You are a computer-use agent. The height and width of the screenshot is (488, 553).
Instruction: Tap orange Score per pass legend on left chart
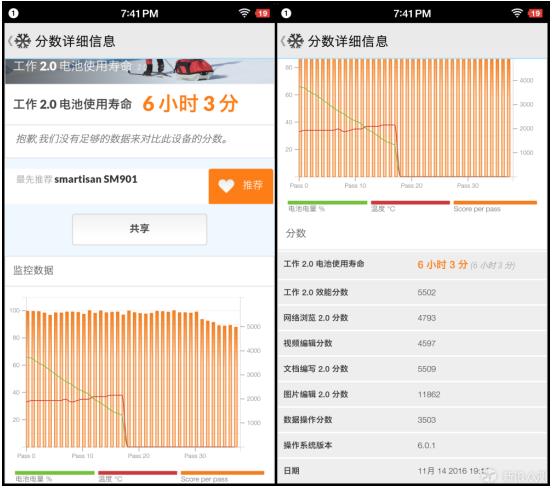[x=222, y=476]
